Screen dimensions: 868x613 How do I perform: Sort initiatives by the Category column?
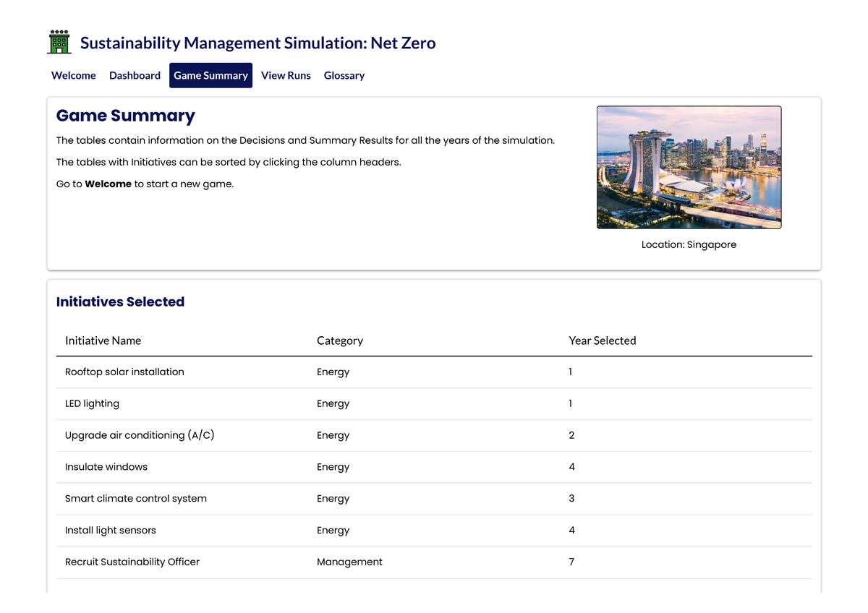[340, 340]
